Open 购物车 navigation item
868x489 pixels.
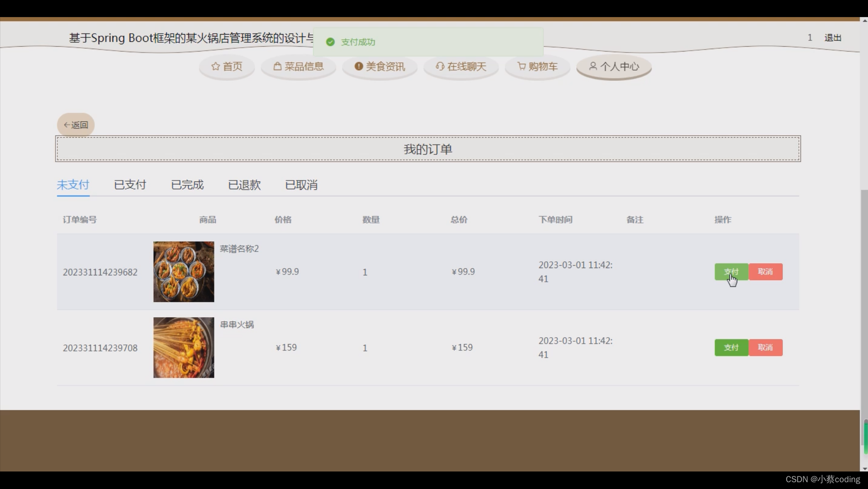[x=537, y=67]
